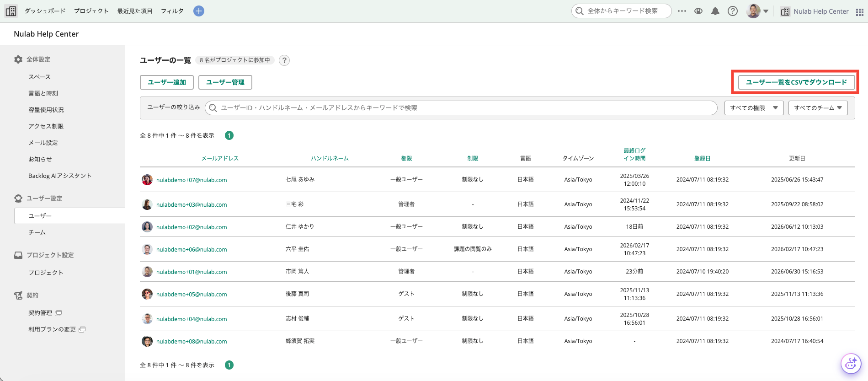Sort by 最終ログイン時間 column header
The height and width of the screenshot is (381, 868).
click(634, 155)
